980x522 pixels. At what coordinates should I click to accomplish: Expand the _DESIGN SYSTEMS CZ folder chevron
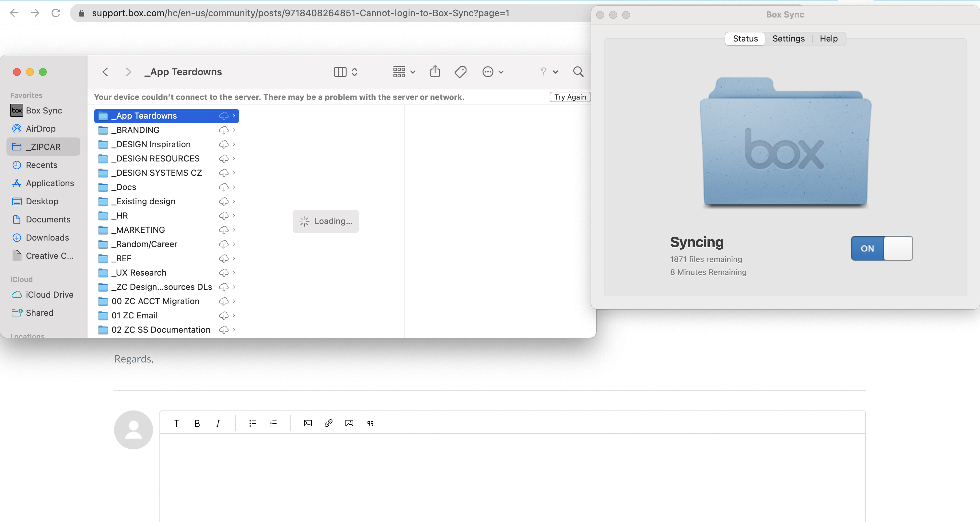(x=234, y=173)
